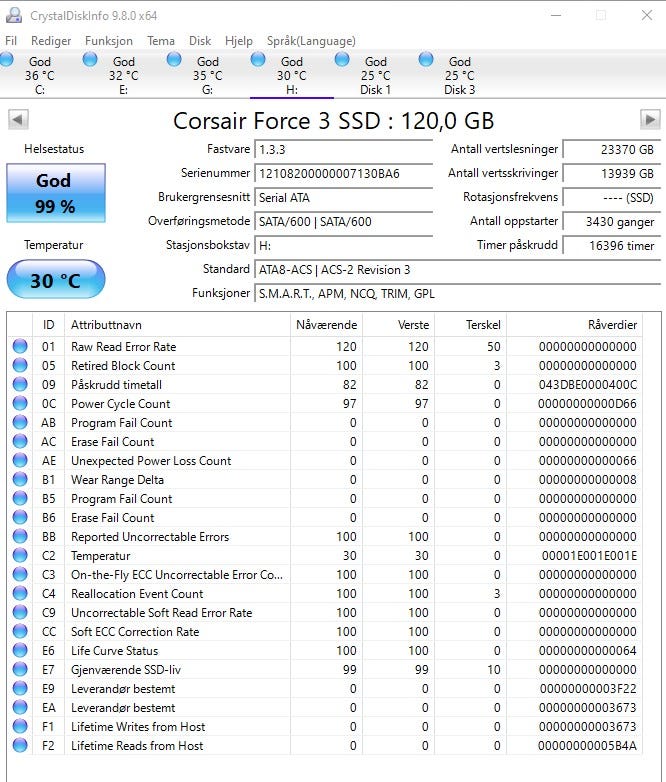This screenshot has width=666, height=782.
Task: Click the Stasjonsbokstav field H:
Action: (x=343, y=245)
